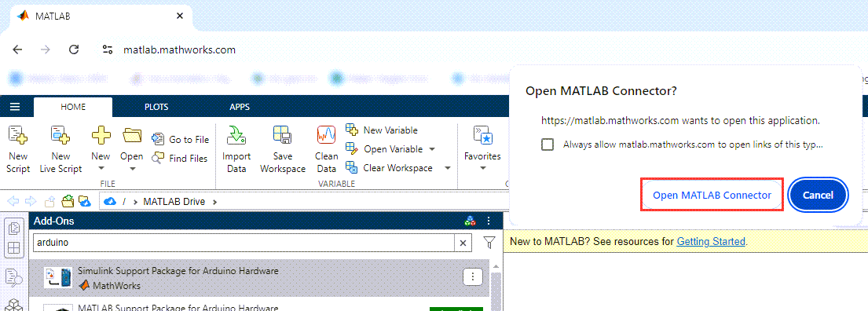Click Simulink Support Package thumbnail image
Image resolution: width=868 pixels, height=311 pixels.
(x=58, y=278)
